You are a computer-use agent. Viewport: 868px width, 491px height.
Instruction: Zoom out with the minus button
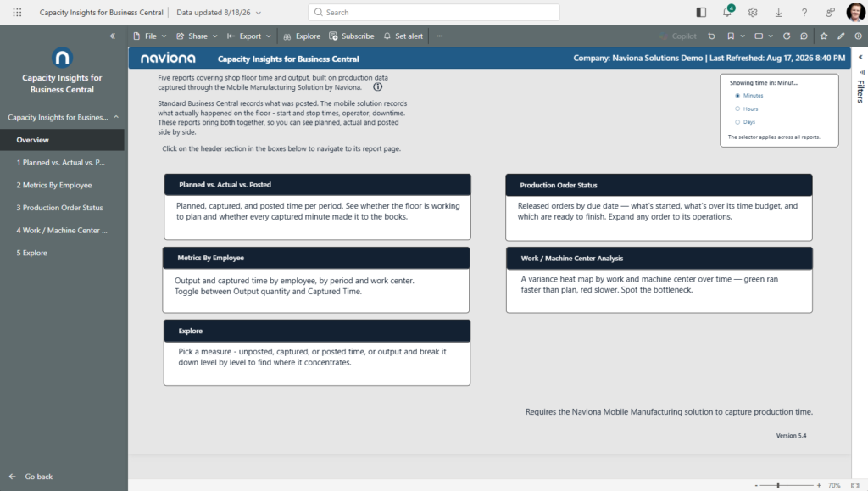click(756, 485)
